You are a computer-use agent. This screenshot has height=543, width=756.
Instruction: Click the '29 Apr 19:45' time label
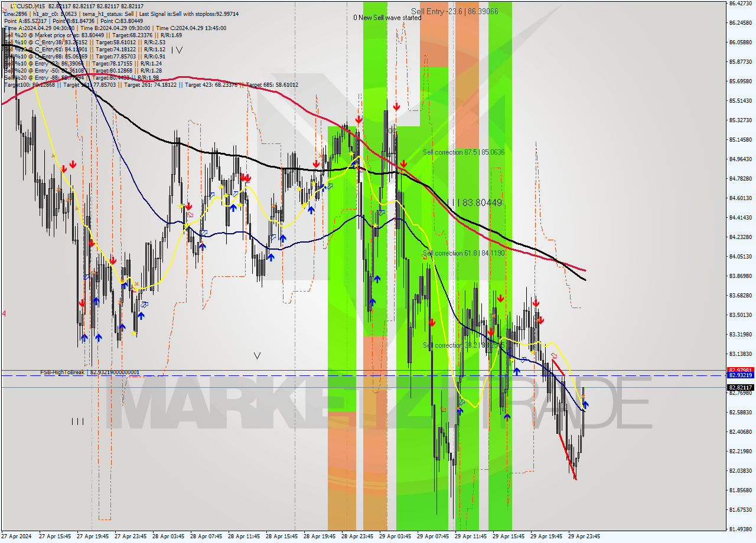[546, 537]
